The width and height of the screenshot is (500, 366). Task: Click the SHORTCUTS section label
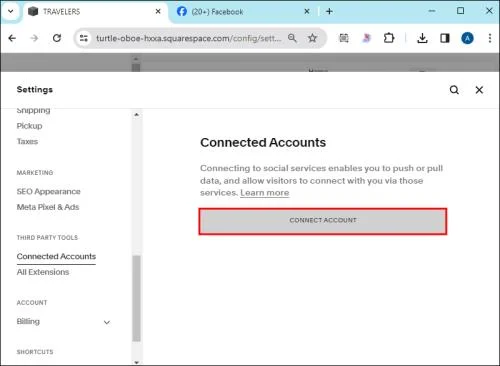[x=35, y=352]
